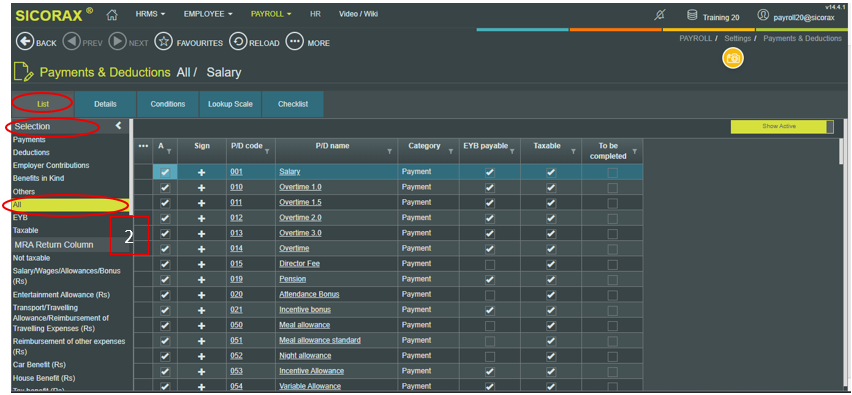Image resolution: width=852 pixels, height=395 pixels.
Task: Click the Back arrow icon
Action: 25,42
